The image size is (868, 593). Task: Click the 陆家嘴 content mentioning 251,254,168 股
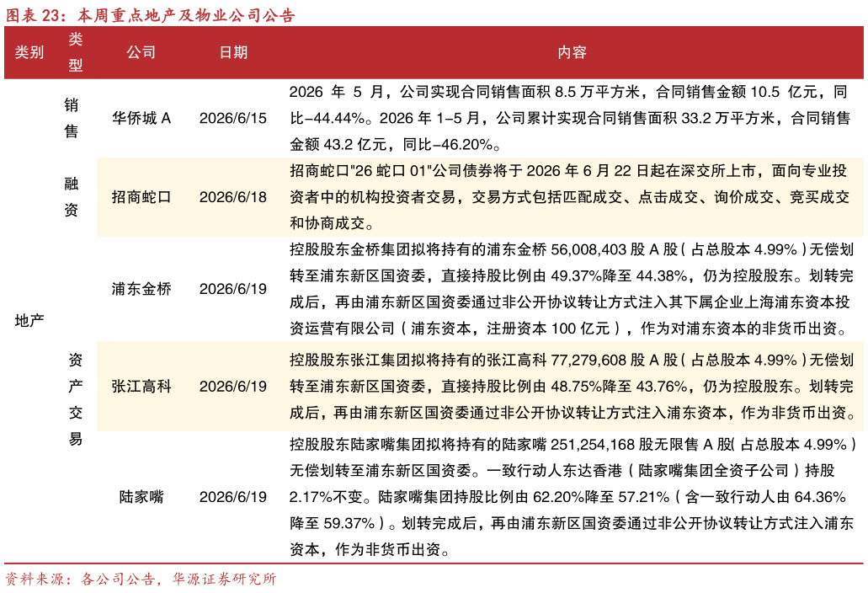pos(573,497)
